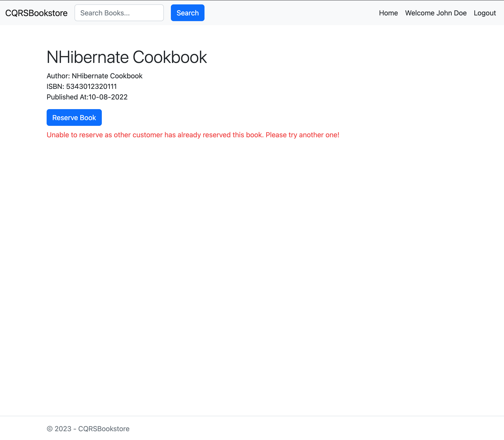
Task: Click the Welcome John Doe link
Action: (436, 13)
